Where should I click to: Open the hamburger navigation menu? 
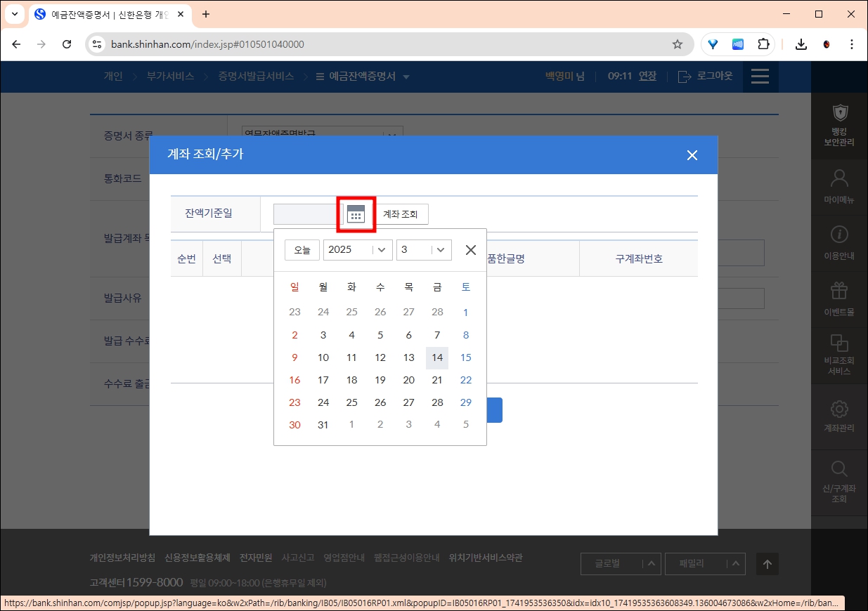coord(760,77)
